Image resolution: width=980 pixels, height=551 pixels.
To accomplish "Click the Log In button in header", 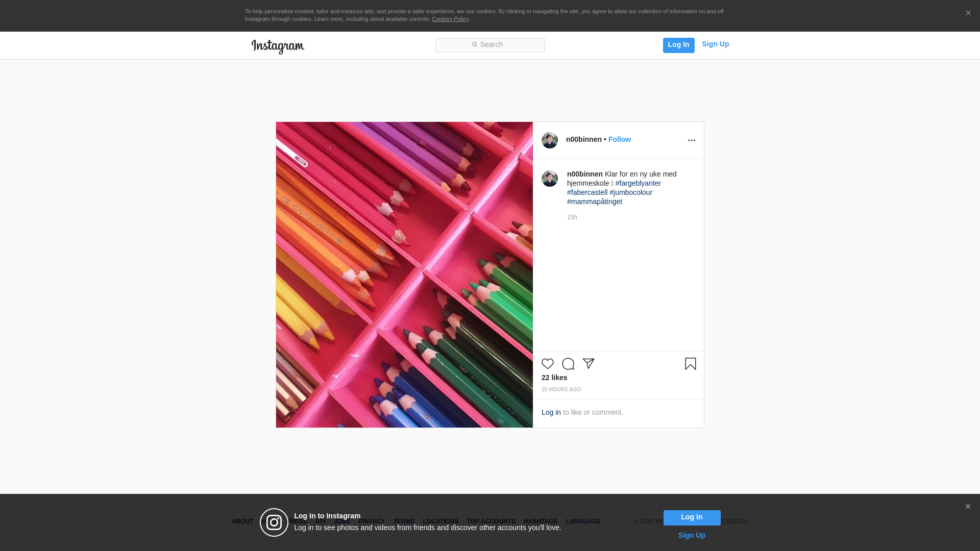I will [678, 45].
